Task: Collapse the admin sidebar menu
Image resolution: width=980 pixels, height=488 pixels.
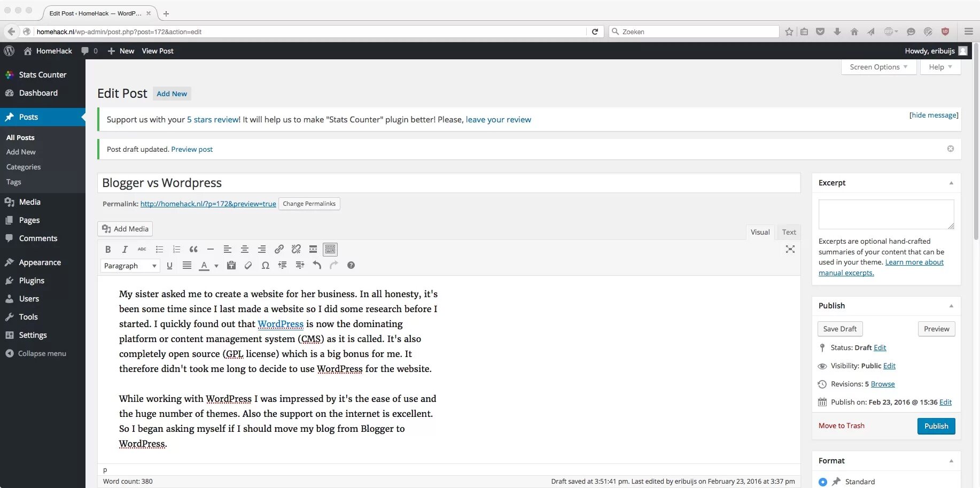Action: [x=36, y=353]
